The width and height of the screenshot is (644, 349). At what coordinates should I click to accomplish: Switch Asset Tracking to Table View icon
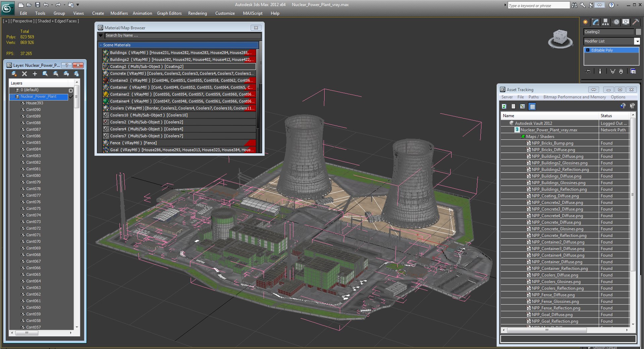click(532, 106)
